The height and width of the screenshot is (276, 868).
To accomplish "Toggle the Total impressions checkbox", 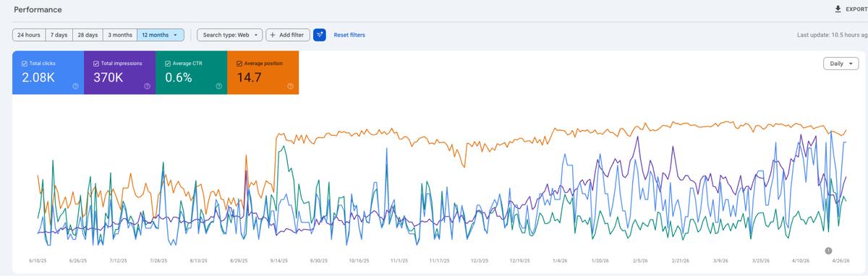I will tap(96, 64).
